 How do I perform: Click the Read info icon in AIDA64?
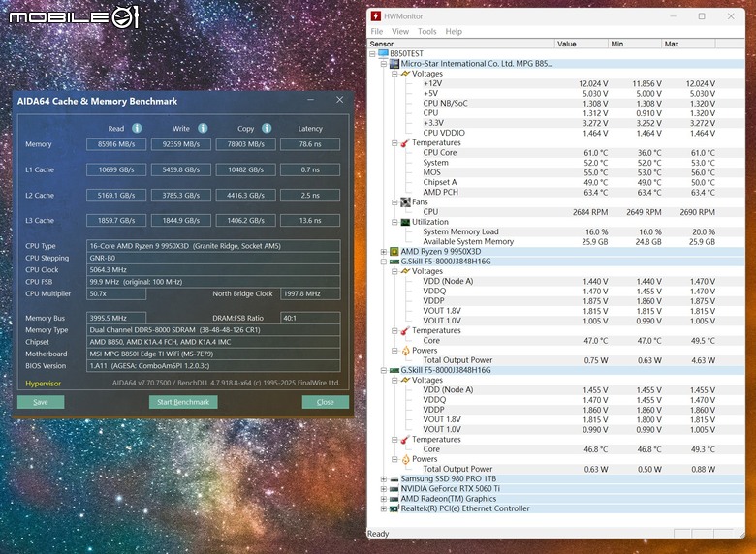coord(137,128)
